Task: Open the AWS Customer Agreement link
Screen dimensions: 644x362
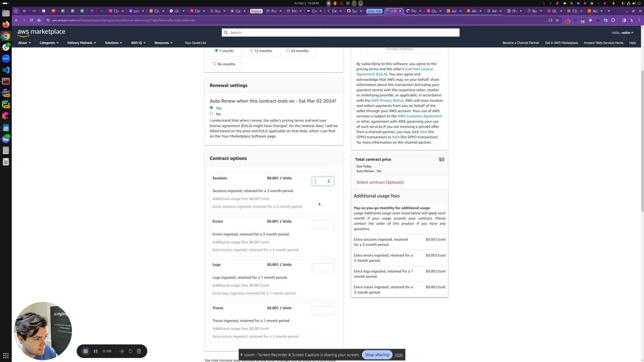Action: click(420, 116)
